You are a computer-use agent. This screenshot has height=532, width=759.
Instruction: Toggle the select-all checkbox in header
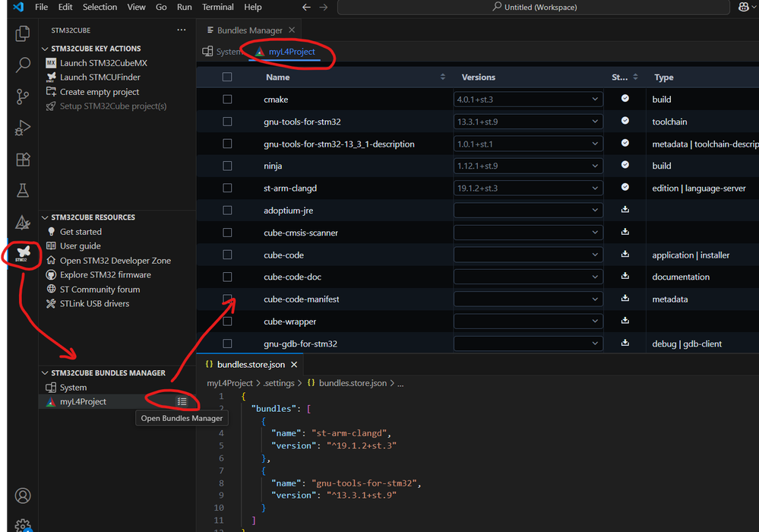pyautogui.click(x=227, y=77)
